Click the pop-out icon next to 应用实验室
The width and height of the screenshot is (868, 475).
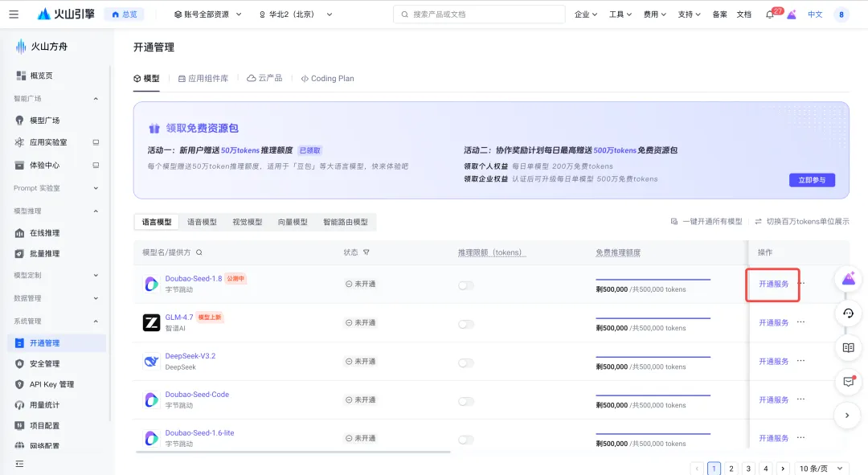(x=96, y=142)
